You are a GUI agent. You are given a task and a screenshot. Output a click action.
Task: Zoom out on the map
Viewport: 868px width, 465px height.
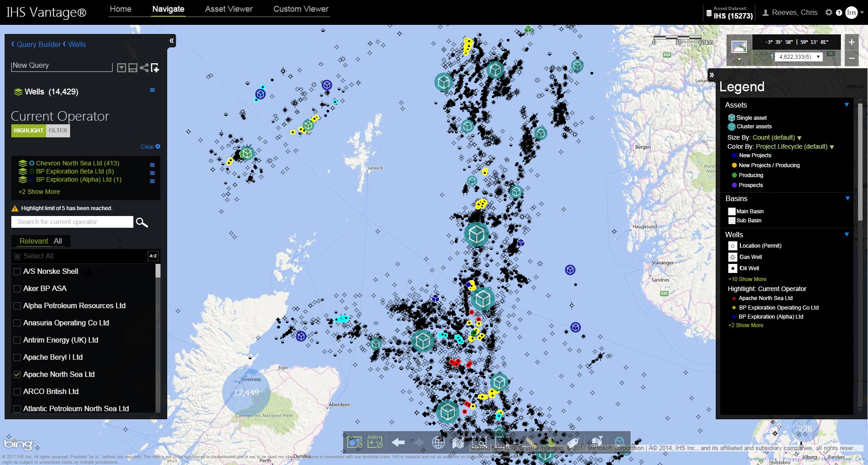(x=852, y=58)
